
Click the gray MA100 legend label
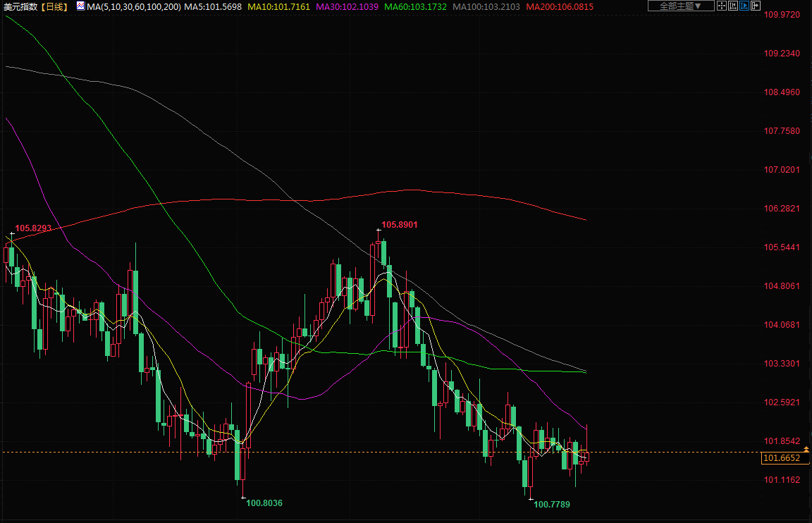[x=486, y=6]
